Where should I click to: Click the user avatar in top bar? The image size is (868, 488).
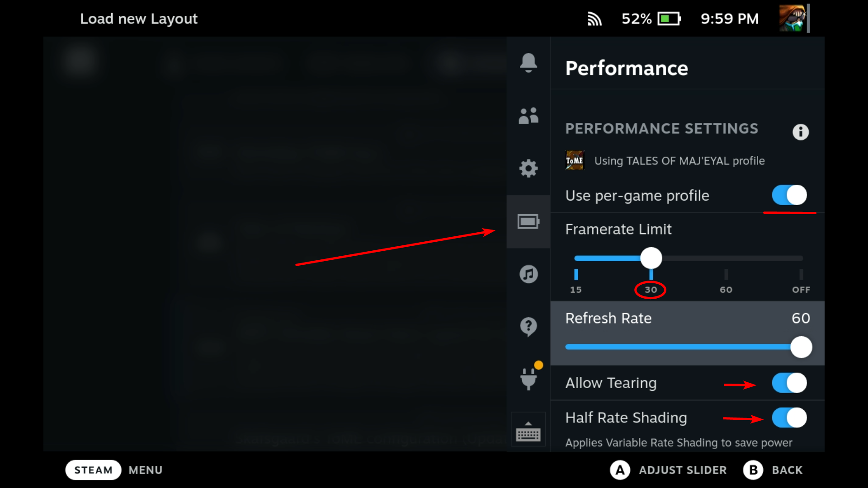click(793, 19)
